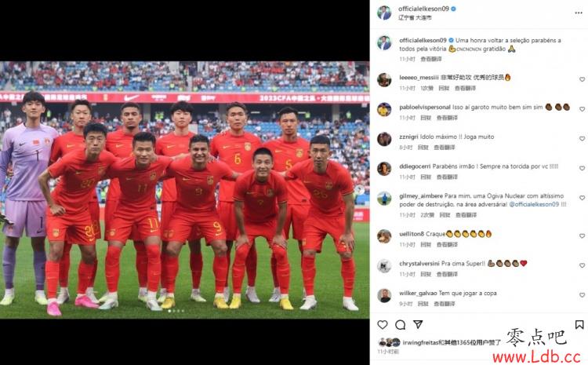This screenshot has width=588, height=365.
Task: Open the @officialelkeson09 mention in the gilmey_aimbere comment
Action: 534,204
